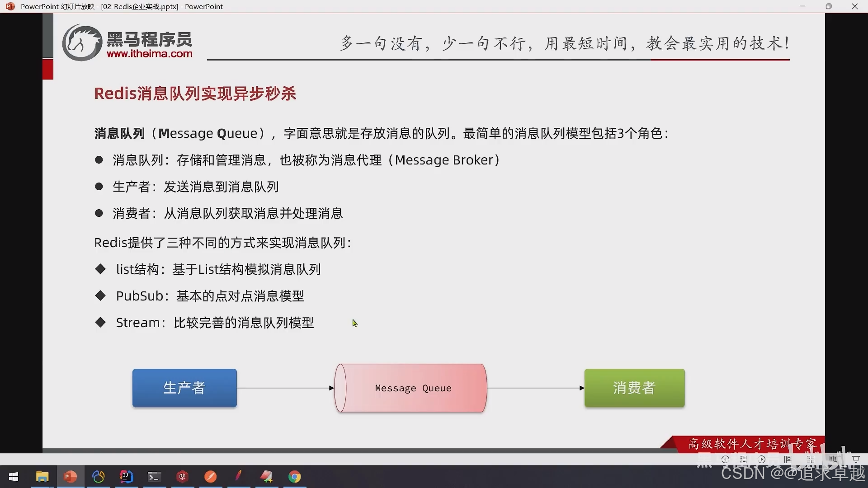Click the list结构 bullet line
The height and width of the screenshot is (488, 868).
(x=208, y=269)
